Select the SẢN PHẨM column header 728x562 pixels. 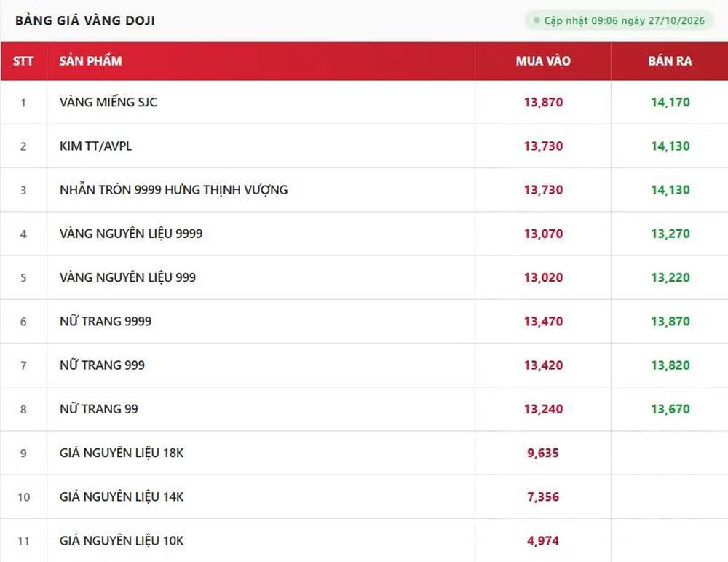pyautogui.click(x=90, y=61)
